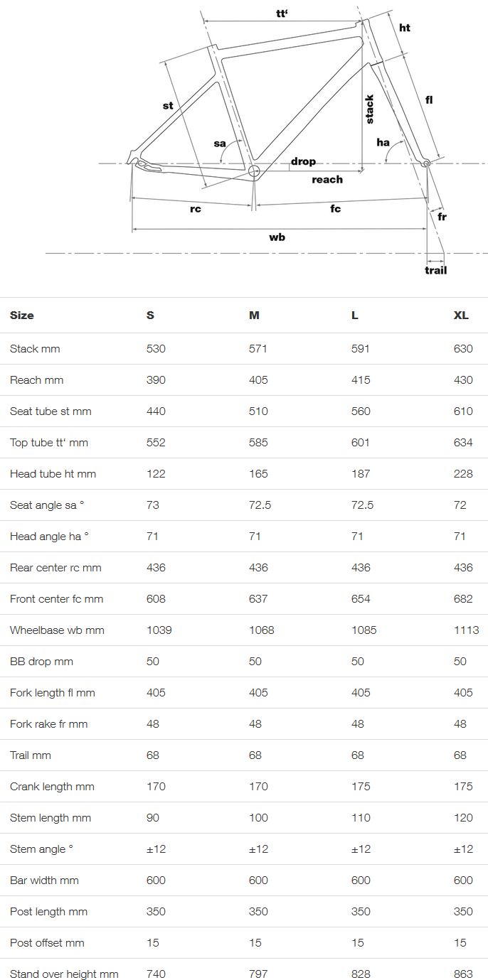Click the 'Head angle ha °' row label
488x980 pixels.
49,537
